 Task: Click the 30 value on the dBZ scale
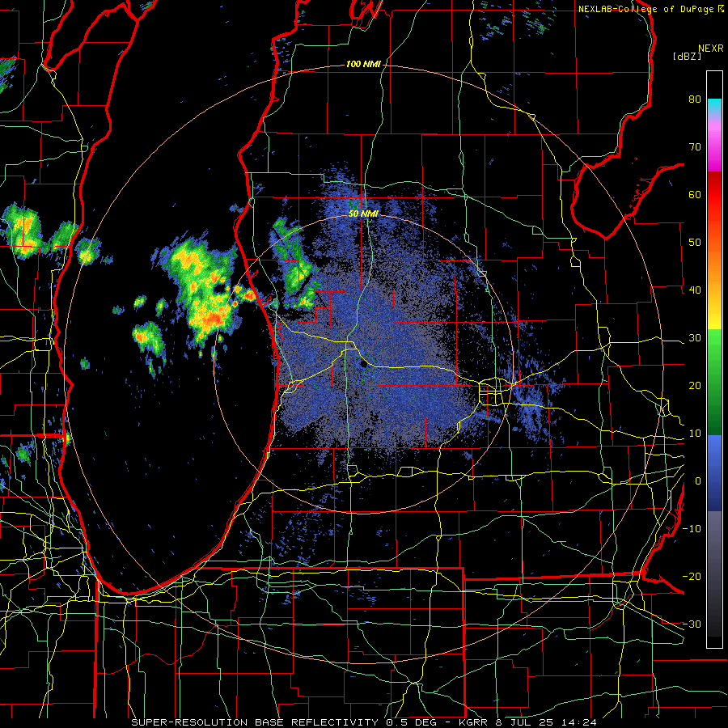click(x=695, y=337)
